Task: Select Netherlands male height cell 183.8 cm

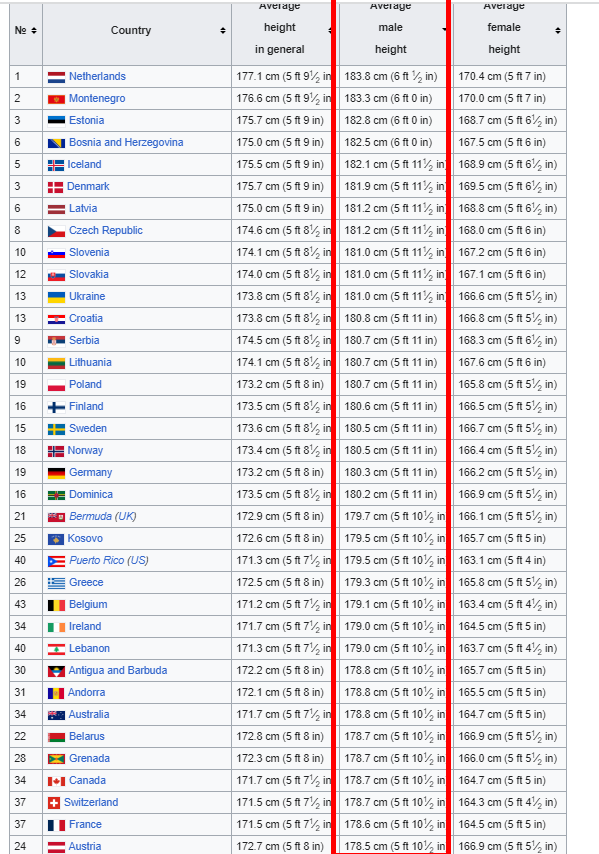Action: click(392, 77)
